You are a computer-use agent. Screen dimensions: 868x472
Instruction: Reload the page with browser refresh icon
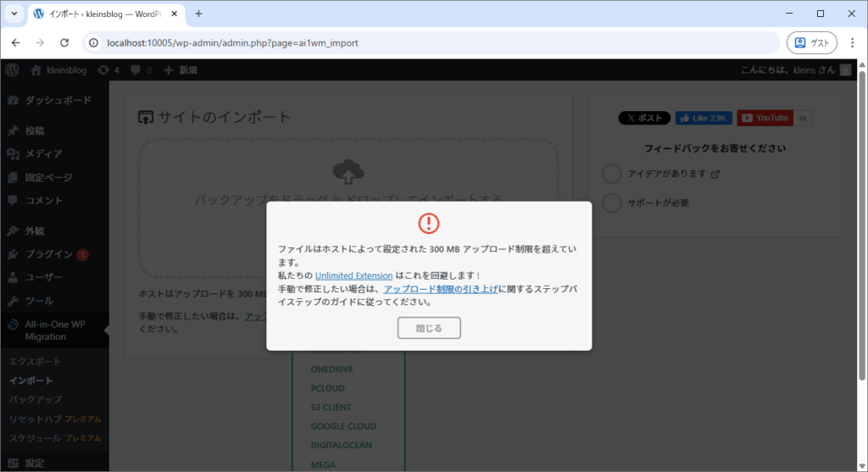(64, 42)
